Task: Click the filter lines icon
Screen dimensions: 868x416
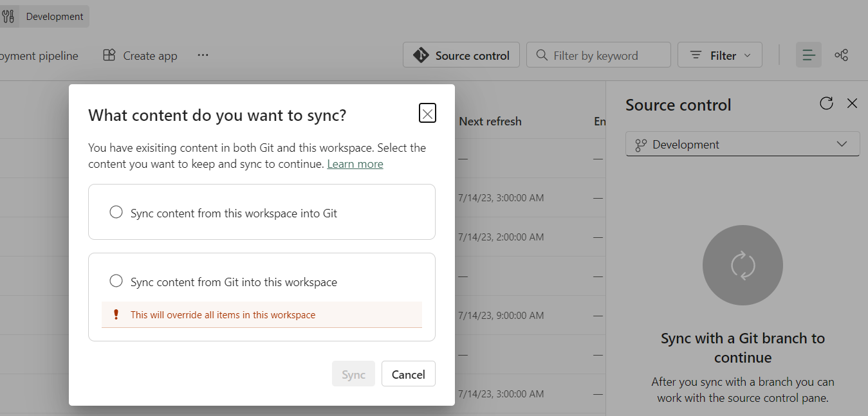Action: click(696, 55)
